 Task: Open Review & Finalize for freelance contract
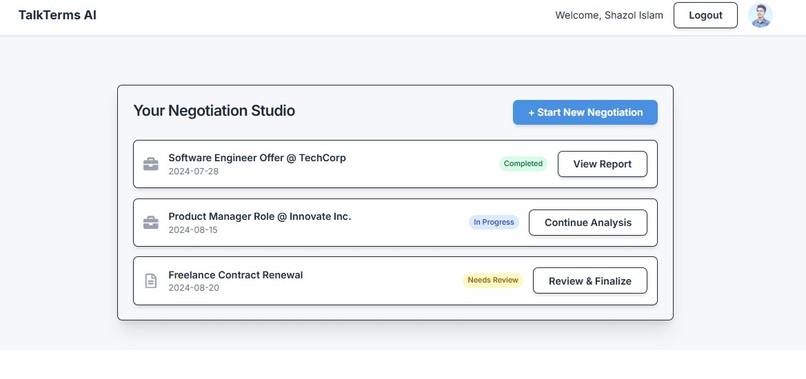[590, 281]
